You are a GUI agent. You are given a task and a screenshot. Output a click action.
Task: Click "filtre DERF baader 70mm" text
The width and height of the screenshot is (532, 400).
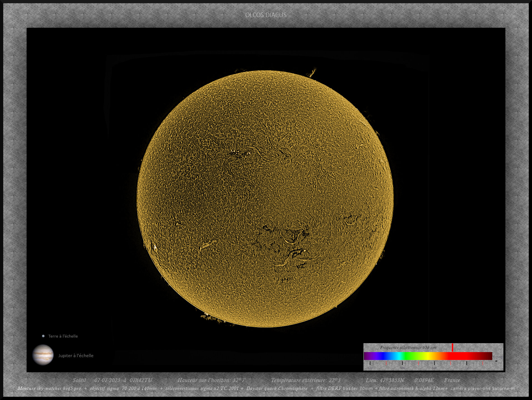click(x=344, y=388)
